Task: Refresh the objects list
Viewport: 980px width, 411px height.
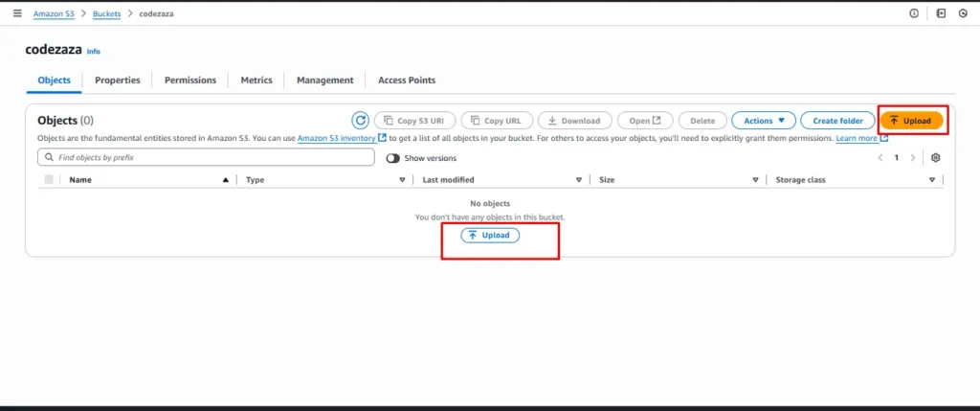Action: coord(360,121)
